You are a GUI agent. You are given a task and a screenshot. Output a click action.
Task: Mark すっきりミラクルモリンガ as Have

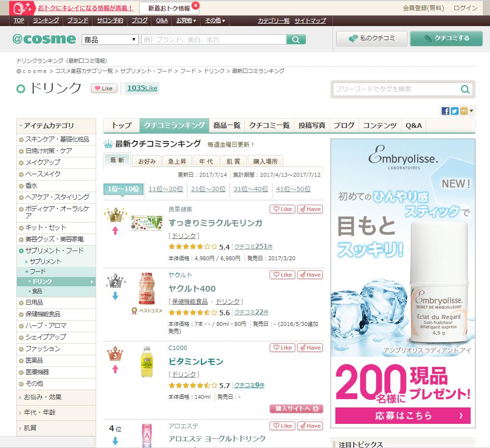310,209
